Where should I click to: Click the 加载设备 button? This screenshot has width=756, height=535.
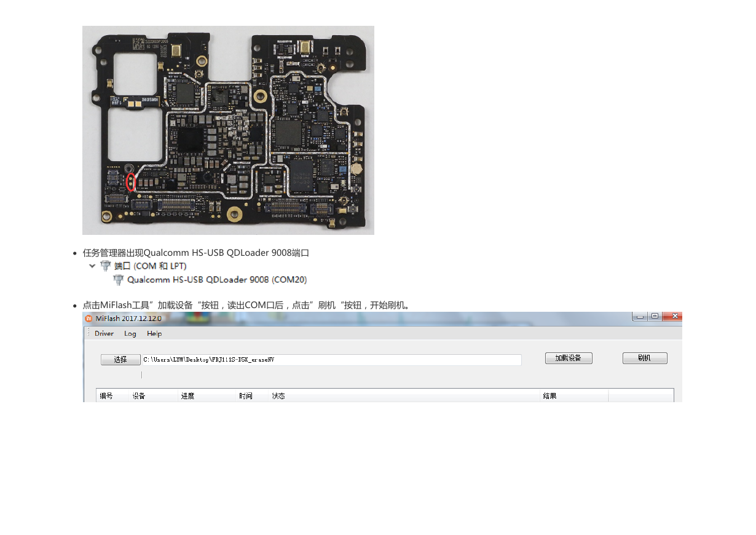pyautogui.click(x=569, y=358)
